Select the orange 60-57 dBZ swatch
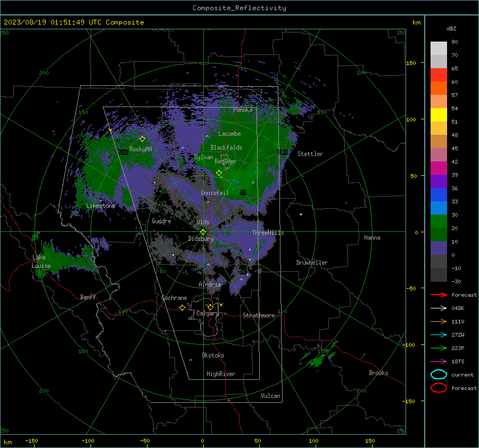Viewport: 479px width, 448px height. click(x=439, y=88)
